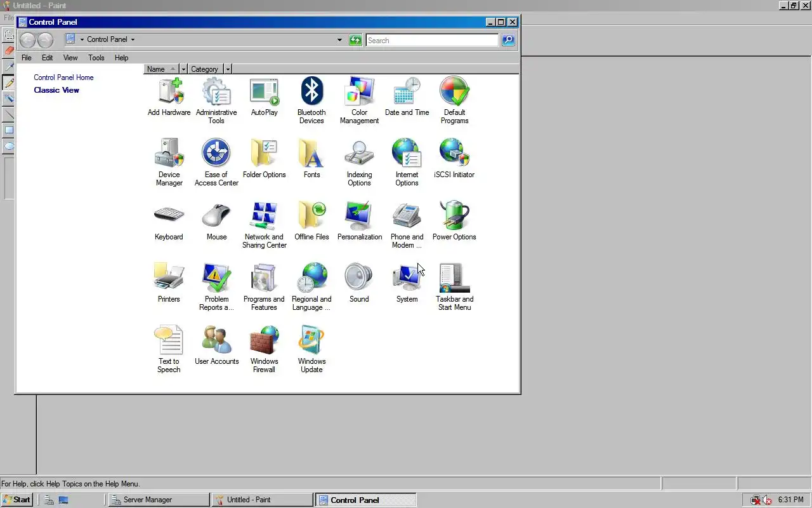Switch to Untitled - Paint taskbar button
This screenshot has width=812, height=508.
tap(262, 500)
